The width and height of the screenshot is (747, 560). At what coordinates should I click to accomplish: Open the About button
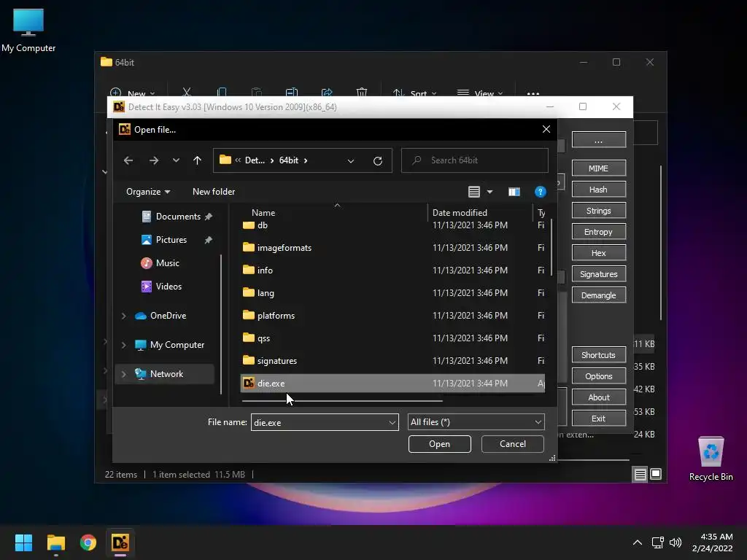pos(598,397)
